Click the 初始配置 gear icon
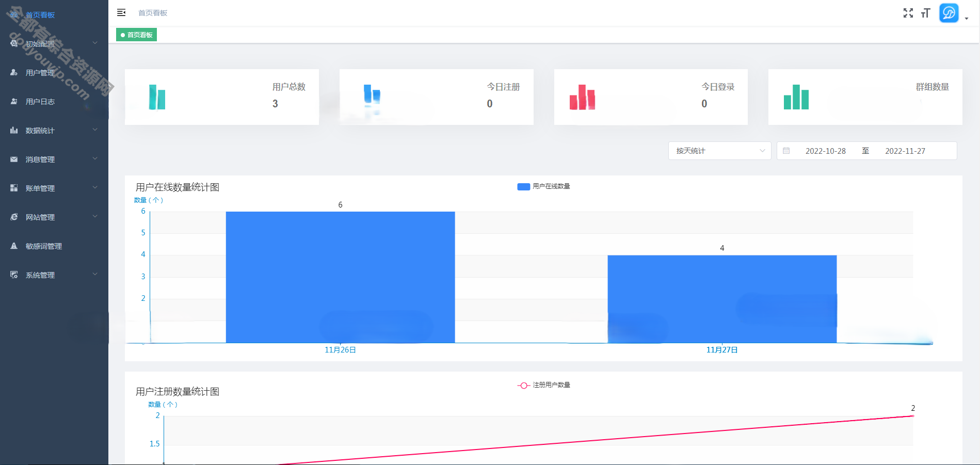The width and height of the screenshot is (980, 465). point(14,43)
